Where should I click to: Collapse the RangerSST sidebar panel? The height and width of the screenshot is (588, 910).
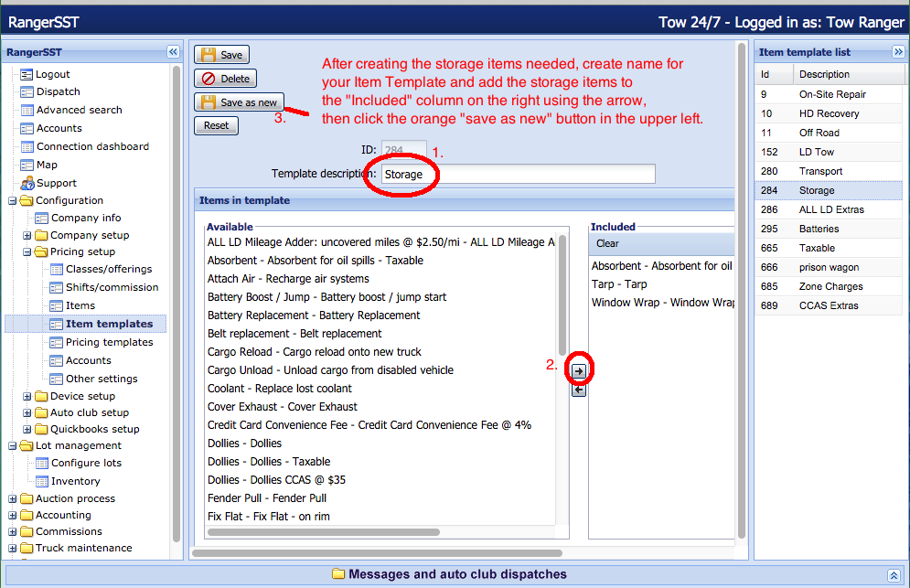coord(173,52)
